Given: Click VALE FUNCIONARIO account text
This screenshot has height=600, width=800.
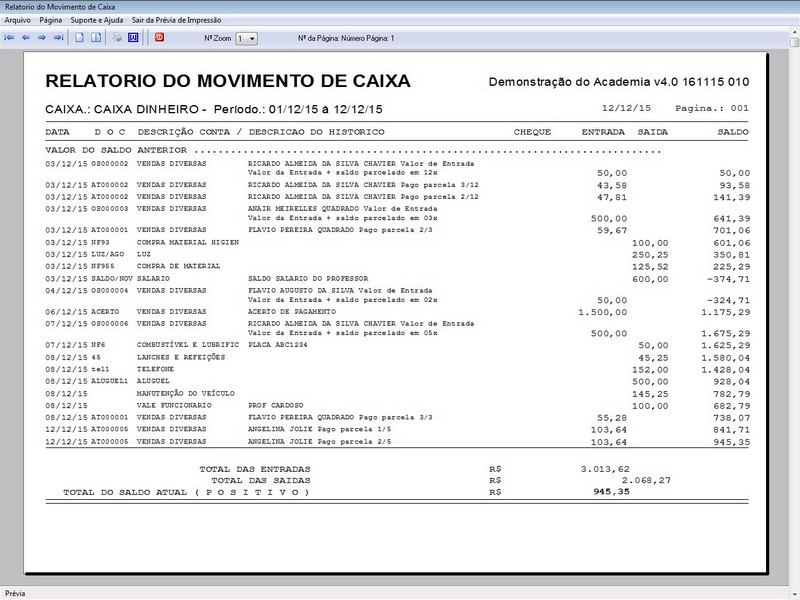Looking at the screenshot, I should pos(174,406).
